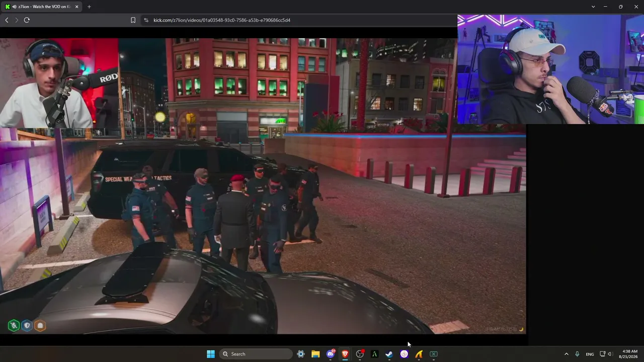Screen dimensions: 644x362
Task: Click the main VOD video player
Action: tap(263, 186)
